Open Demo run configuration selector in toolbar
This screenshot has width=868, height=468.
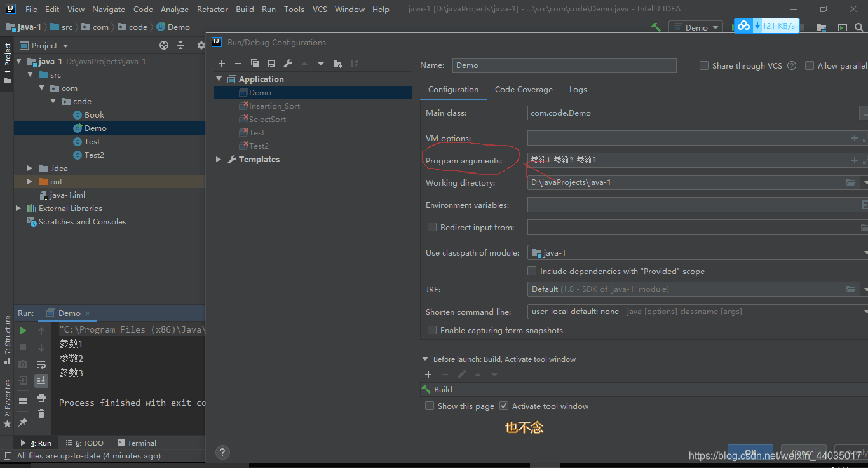pyautogui.click(x=696, y=27)
